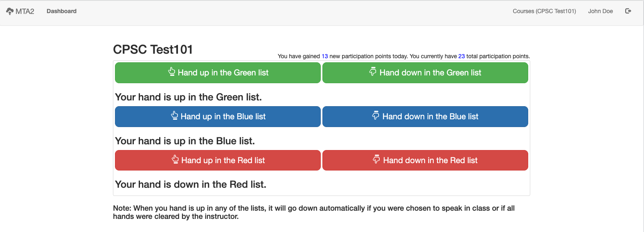Click hand-down icon on Blue list button
Image resolution: width=644 pixels, height=232 pixels.
coord(376,116)
